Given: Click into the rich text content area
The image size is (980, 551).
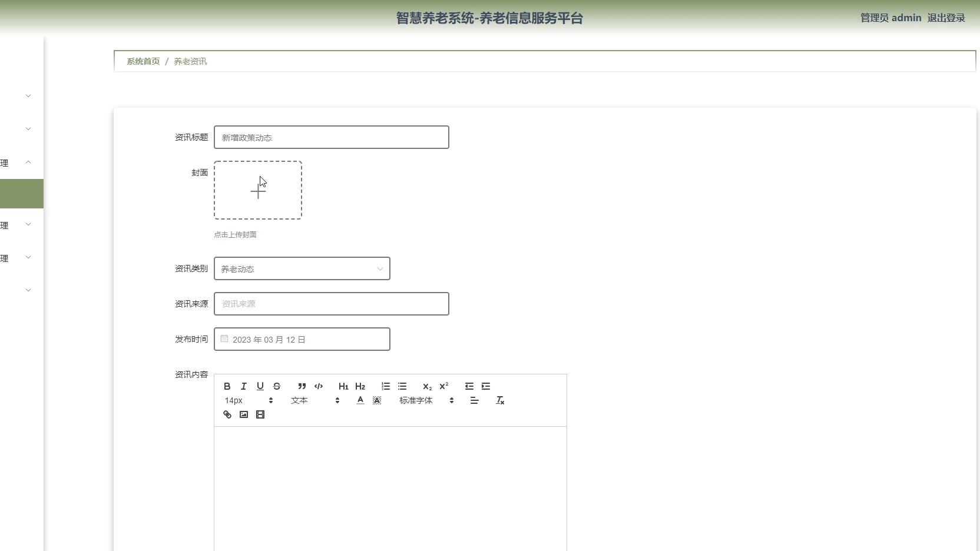Looking at the screenshot, I should click(390, 489).
